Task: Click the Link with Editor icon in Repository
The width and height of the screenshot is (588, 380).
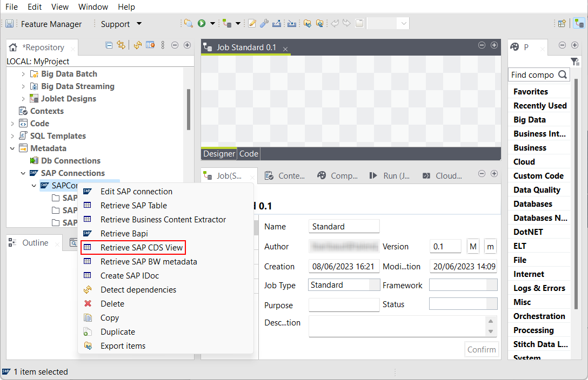Action: coord(121,45)
